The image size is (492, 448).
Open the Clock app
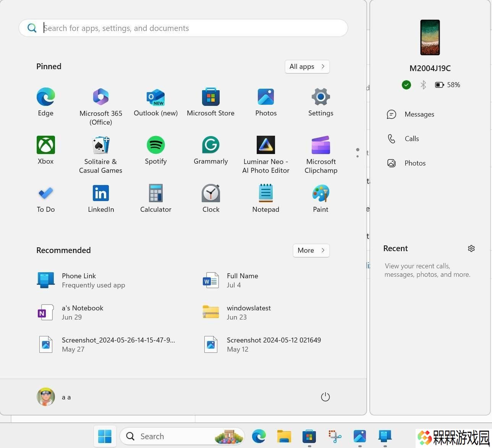pos(211,198)
